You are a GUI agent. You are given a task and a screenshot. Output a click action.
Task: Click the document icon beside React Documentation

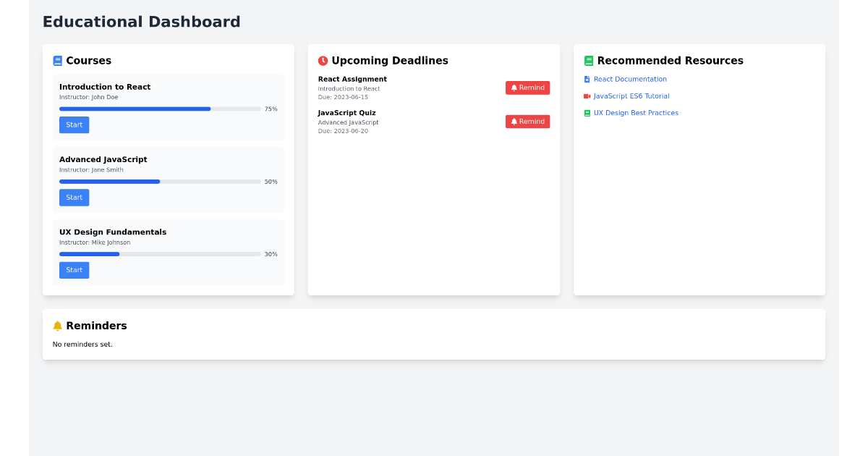tap(587, 79)
